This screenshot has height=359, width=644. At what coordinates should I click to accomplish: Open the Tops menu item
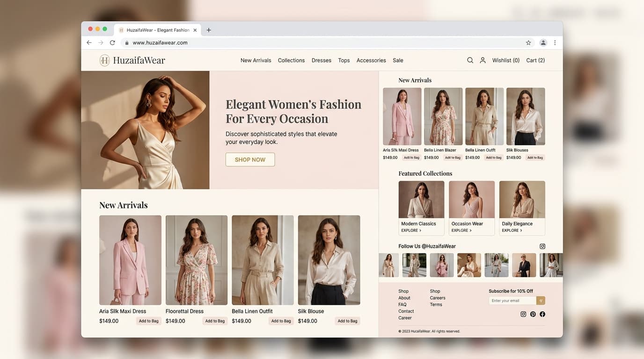[x=344, y=60]
